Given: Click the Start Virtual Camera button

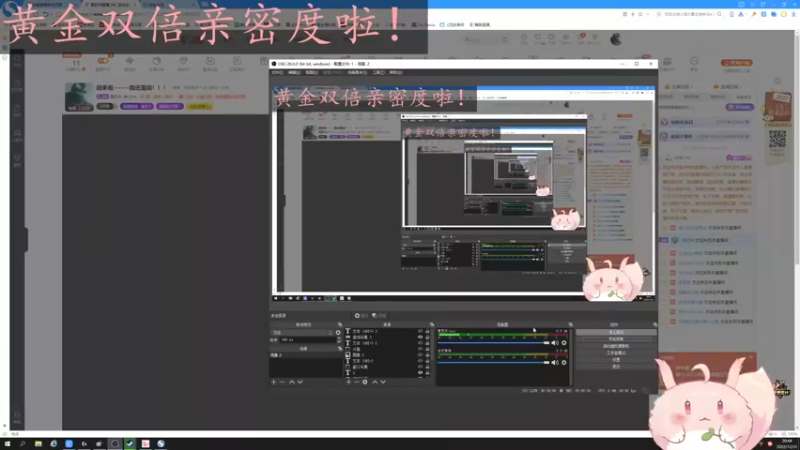Looking at the screenshot, I should 616,346.
